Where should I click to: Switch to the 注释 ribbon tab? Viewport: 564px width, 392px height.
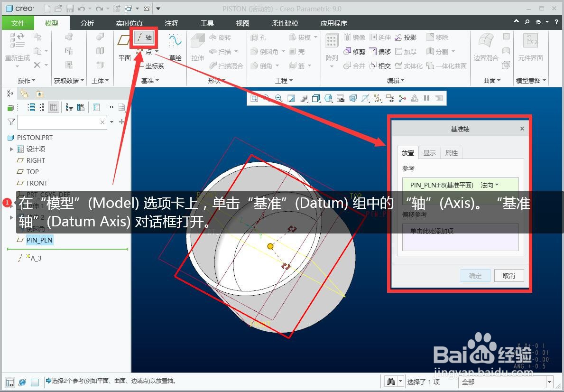coord(172,23)
